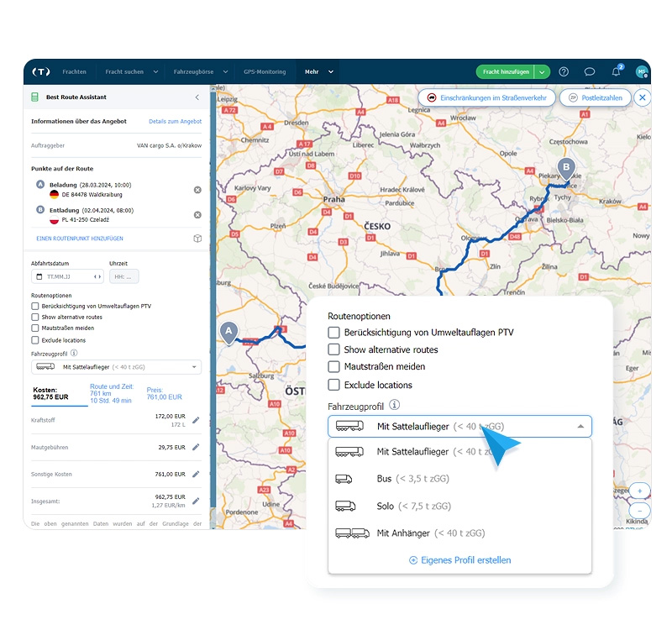
Task: Edit the Sonstige Kosten value with the pencil
Action: click(196, 474)
